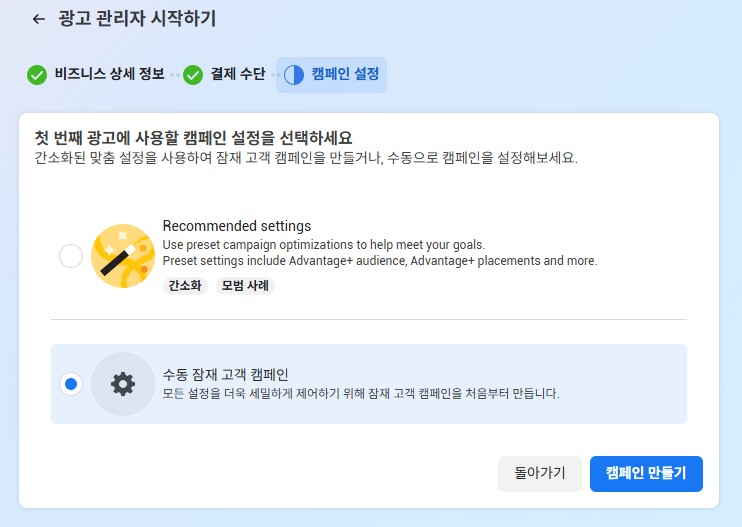Click the Advantage+ audience description line

(380, 261)
